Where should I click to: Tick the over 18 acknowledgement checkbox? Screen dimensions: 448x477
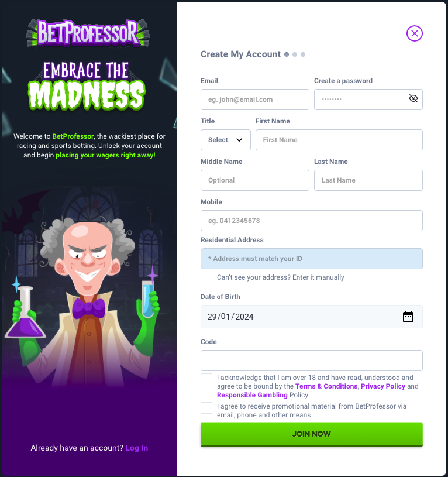click(206, 379)
